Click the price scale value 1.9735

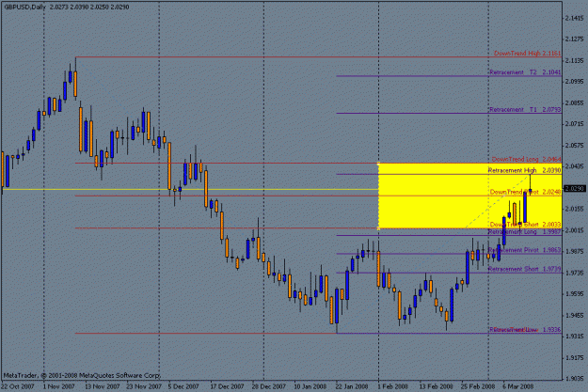(575, 273)
